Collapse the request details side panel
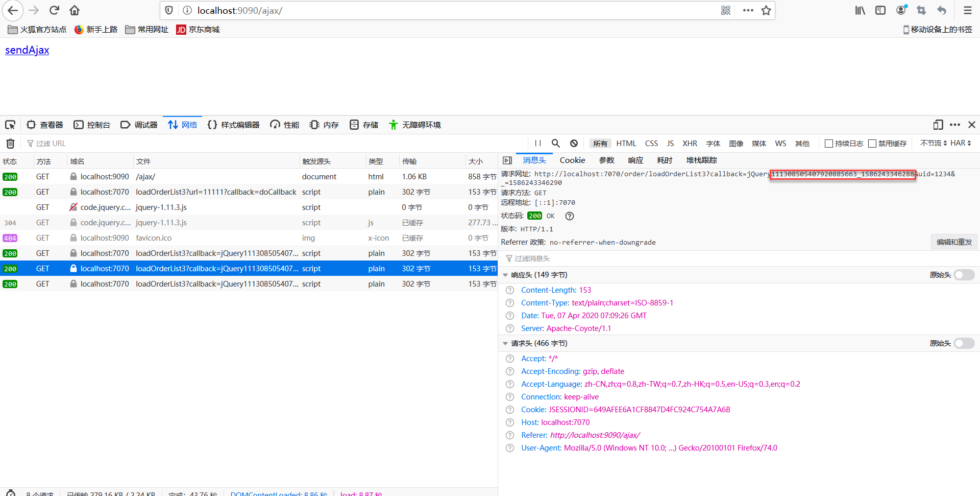The height and width of the screenshot is (496, 980). [x=507, y=160]
